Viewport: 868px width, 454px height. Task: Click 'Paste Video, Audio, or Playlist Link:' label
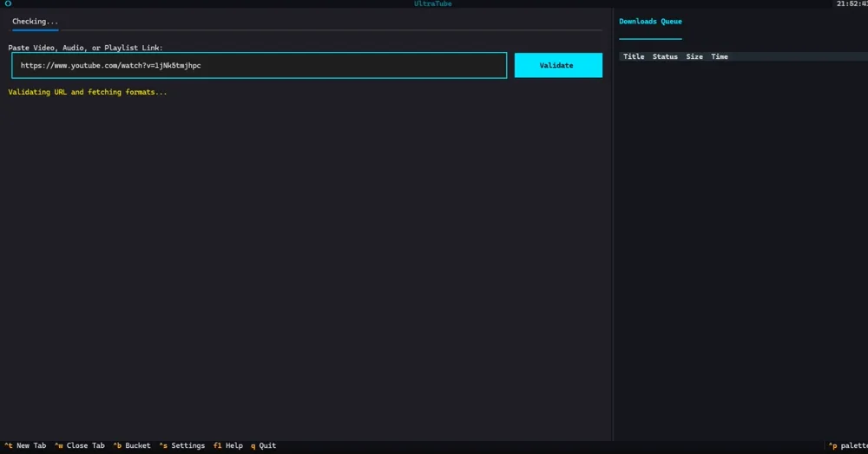pyautogui.click(x=85, y=48)
